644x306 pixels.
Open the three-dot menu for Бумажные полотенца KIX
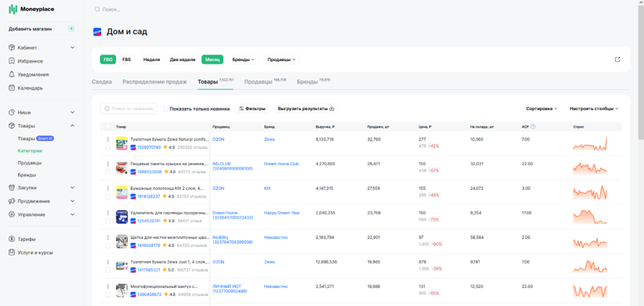coord(108,189)
